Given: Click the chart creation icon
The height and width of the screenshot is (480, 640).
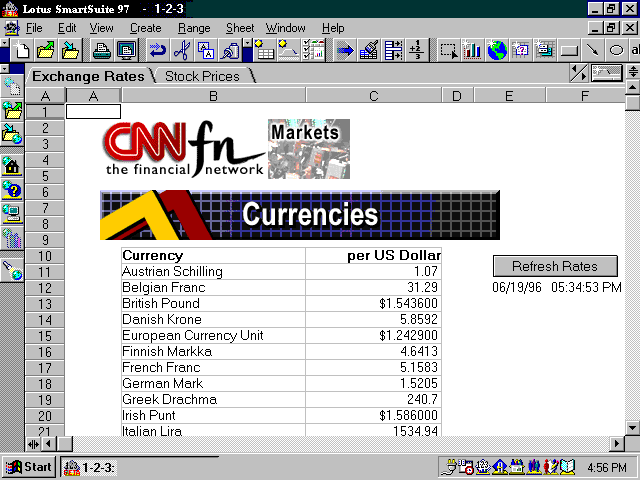Looking at the screenshot, I should [471, 49].
